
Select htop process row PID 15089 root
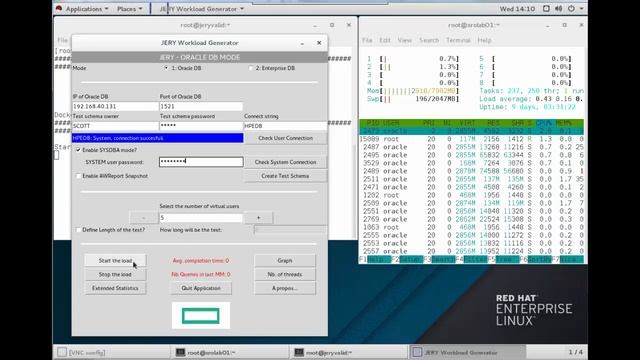(x=471, y=139)
